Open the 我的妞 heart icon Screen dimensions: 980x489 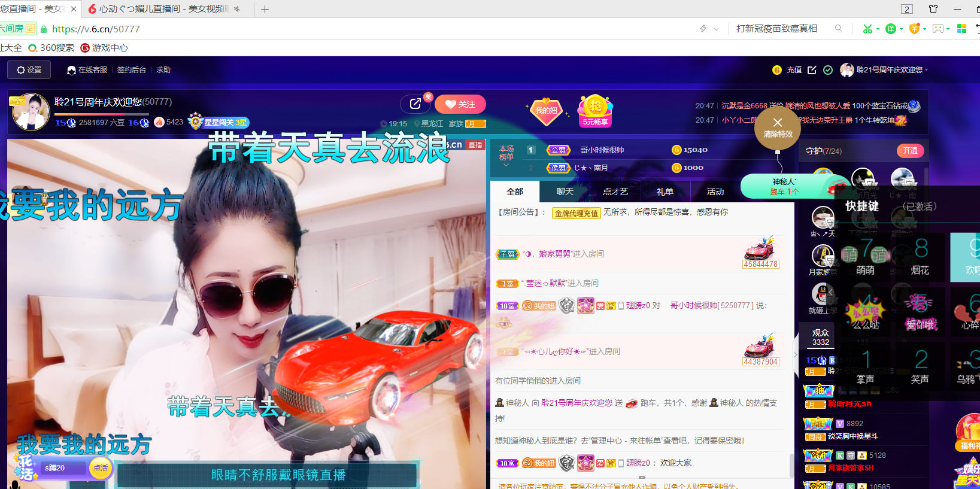tap(546, 111)
